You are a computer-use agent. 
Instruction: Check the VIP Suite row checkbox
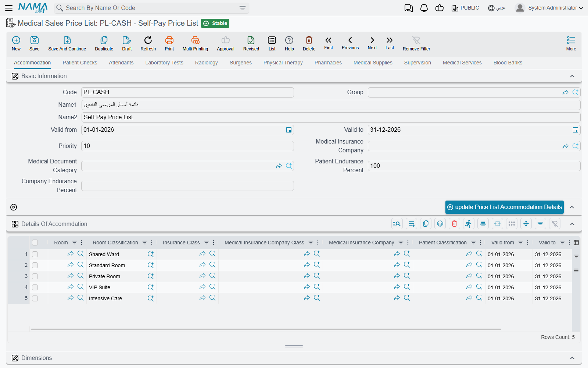(35, 287)
